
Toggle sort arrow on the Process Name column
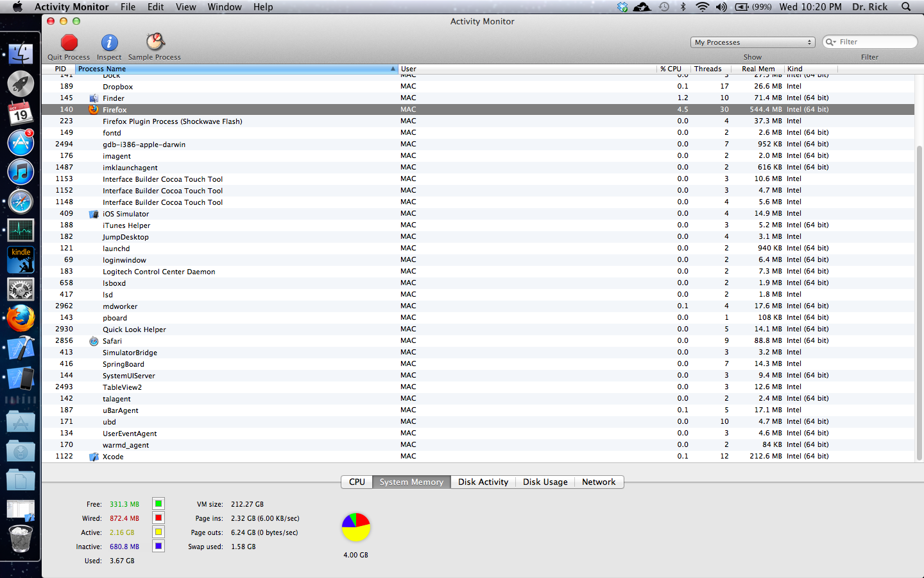tap(393, 69)
